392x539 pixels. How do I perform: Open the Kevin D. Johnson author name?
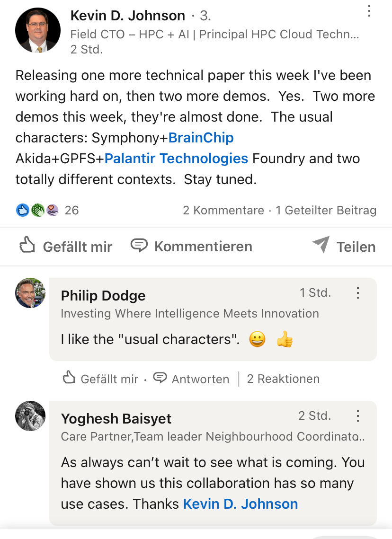coord(127,16)
